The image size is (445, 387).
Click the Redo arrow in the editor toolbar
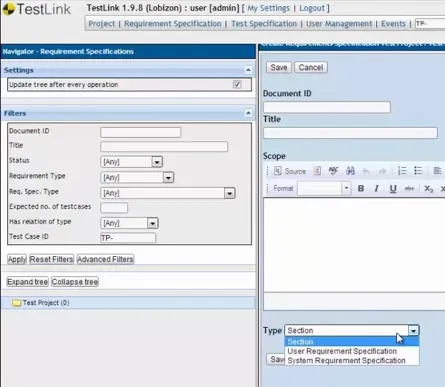tap(382, 171)
